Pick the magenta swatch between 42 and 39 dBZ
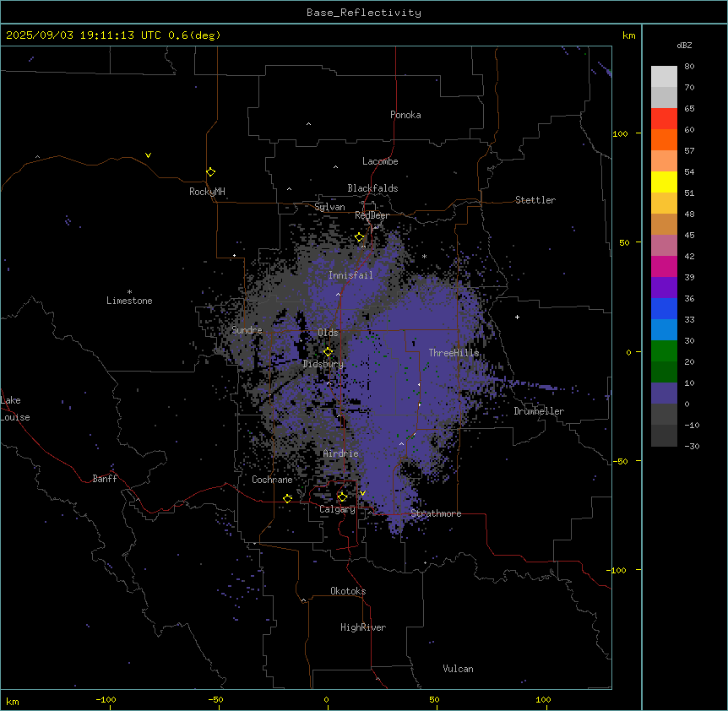Image resolution: width=728 pixels, height=711 pixels. click(664, 266)
